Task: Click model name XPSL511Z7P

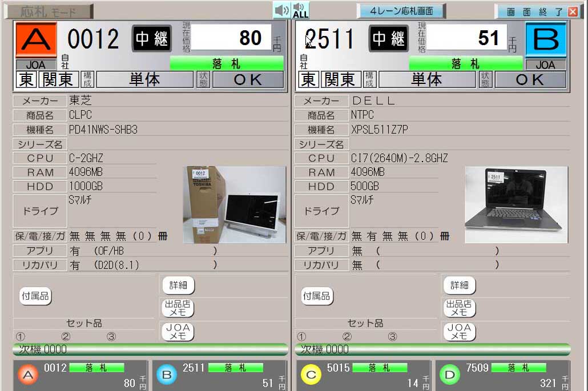Action: pyautogui.click(x=380, y=130)
